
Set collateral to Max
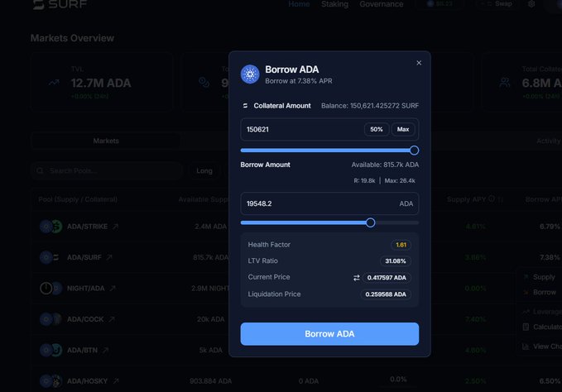tap(403, 129)
